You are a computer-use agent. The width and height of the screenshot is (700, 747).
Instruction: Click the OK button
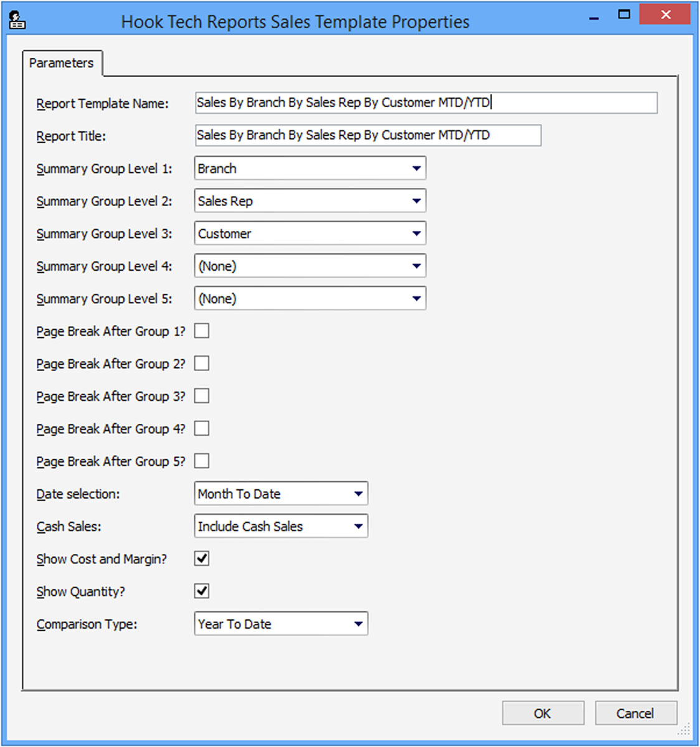tap(543, 713)
